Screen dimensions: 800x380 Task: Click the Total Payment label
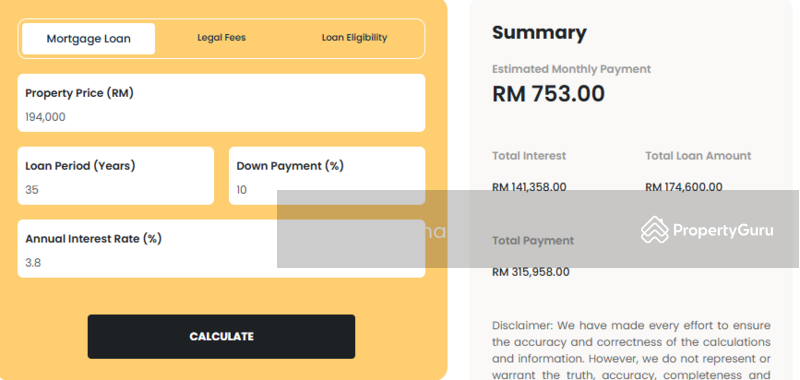(533, 241)
